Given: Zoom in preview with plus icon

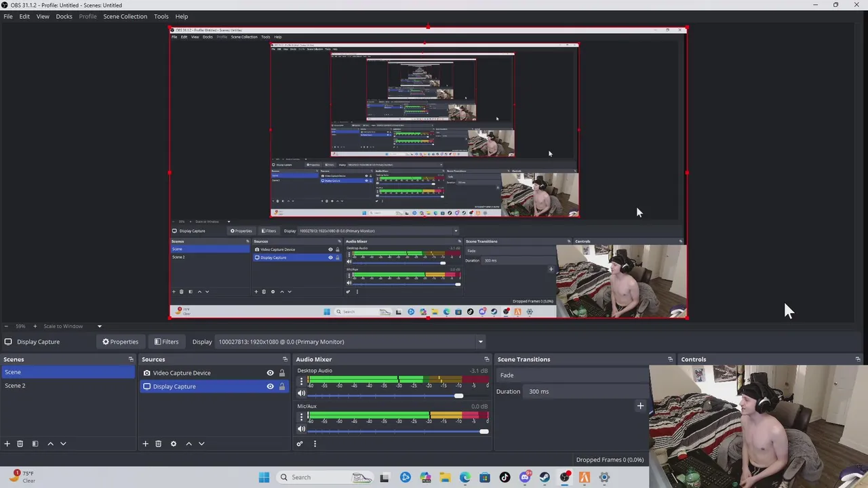Looking at the screenshot, I should 35,326.
